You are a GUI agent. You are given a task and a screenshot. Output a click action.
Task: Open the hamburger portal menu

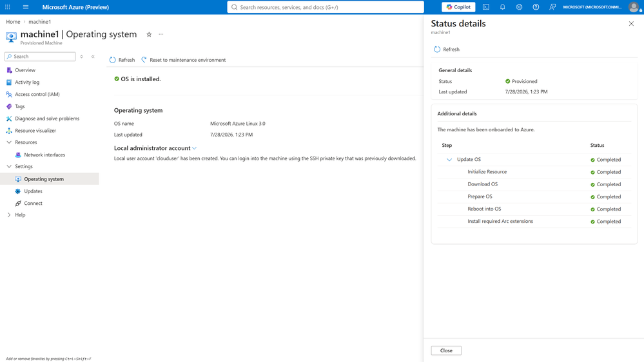(26, 7)
